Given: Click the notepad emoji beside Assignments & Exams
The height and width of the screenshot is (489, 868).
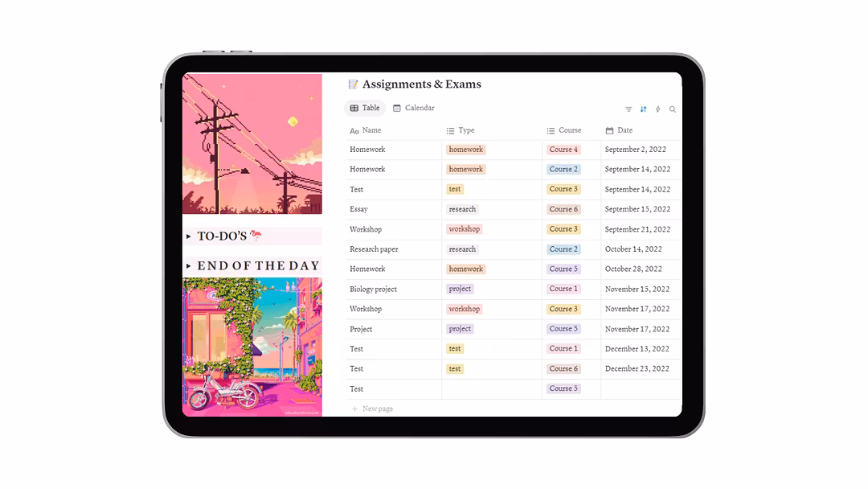Looking at the screenshot, I should (x=353, y=84).
